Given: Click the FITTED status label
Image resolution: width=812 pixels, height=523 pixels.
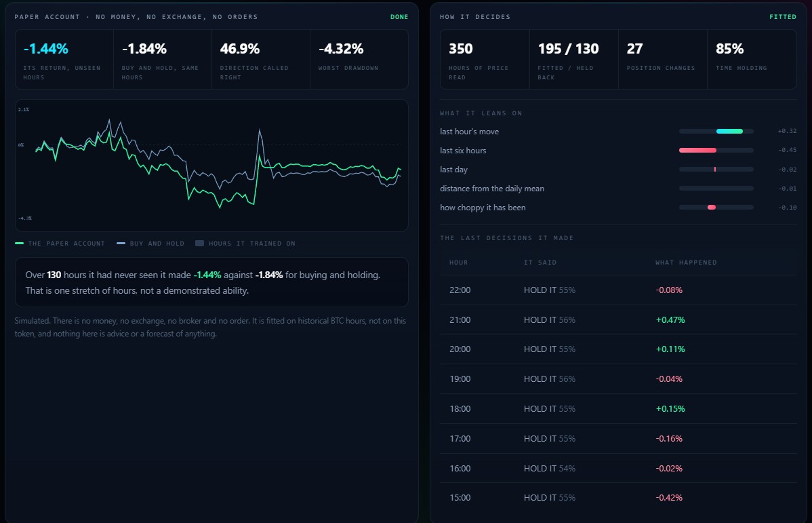Looking at the screenshot, I should [x=782, y=17].
